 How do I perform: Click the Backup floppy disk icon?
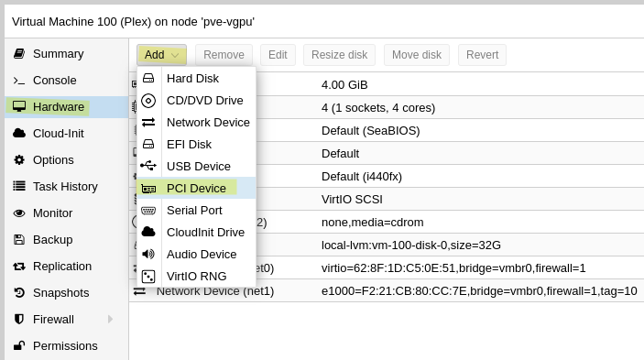click(19, 240)
